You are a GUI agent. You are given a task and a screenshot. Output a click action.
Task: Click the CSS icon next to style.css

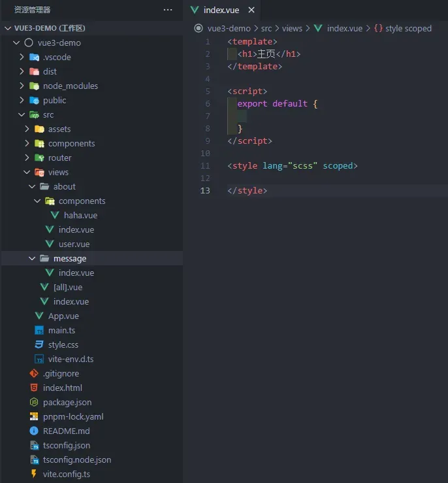[39, 344]
